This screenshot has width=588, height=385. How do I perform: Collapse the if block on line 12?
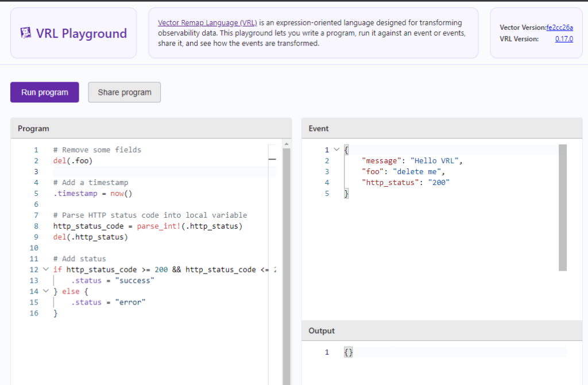pyautogui.click(x=46, y=269)
